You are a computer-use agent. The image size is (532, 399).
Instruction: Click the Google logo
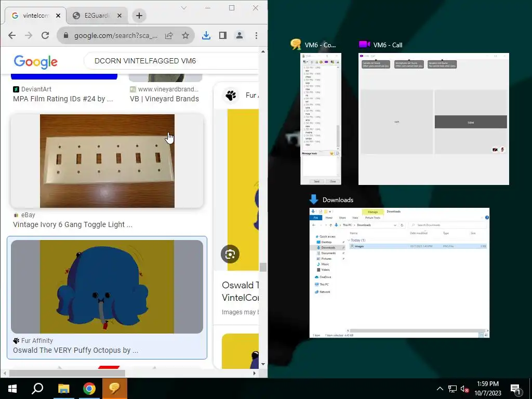coord(36,61)
